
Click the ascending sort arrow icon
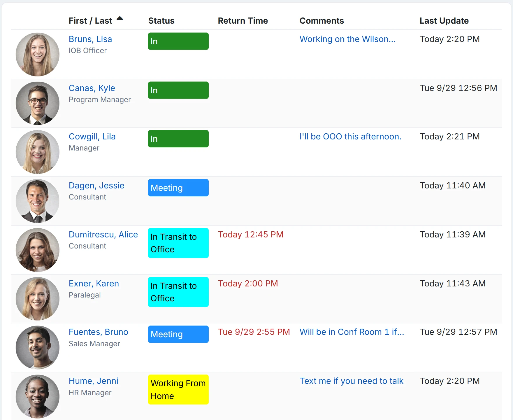coord(120,18)
